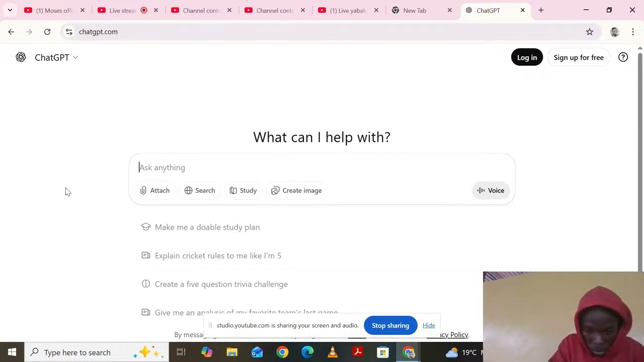Close the Moses offi tab
Viewport: 644px width, 362px height.
tap(83, 10)
